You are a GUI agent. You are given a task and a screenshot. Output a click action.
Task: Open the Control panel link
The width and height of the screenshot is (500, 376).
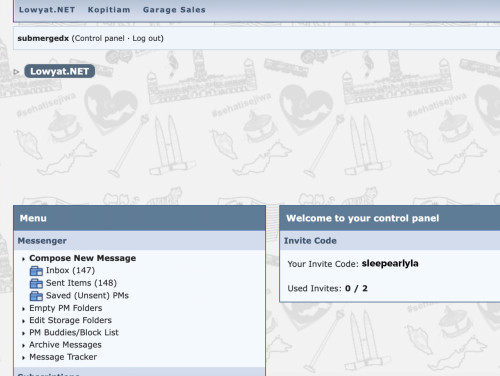(99, 38)
